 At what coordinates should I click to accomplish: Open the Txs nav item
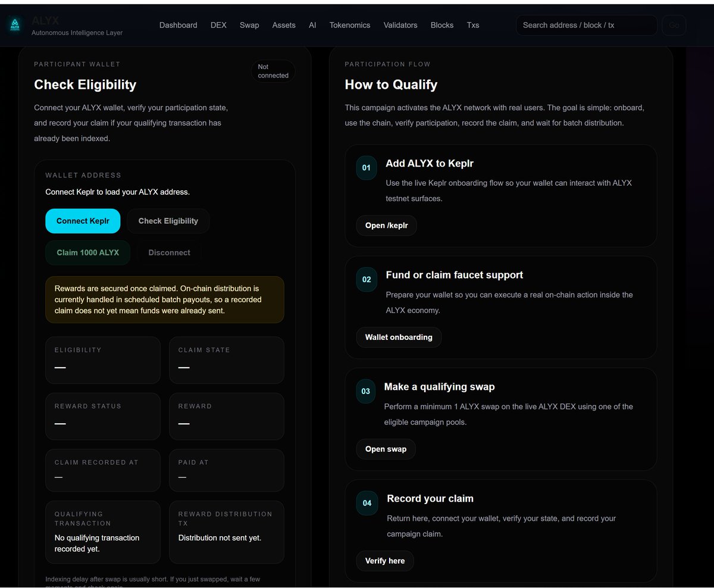coord(473,25)
